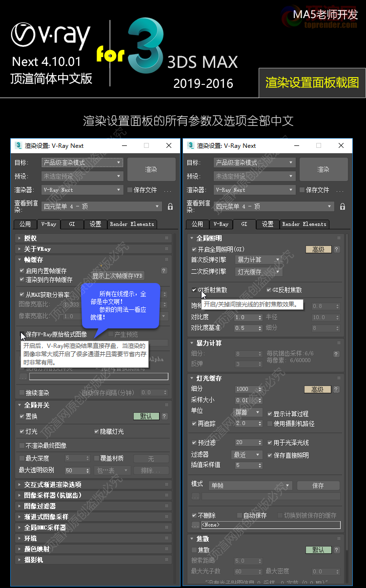Click the 3ds Max icon in right window title

tap(190, 145)
